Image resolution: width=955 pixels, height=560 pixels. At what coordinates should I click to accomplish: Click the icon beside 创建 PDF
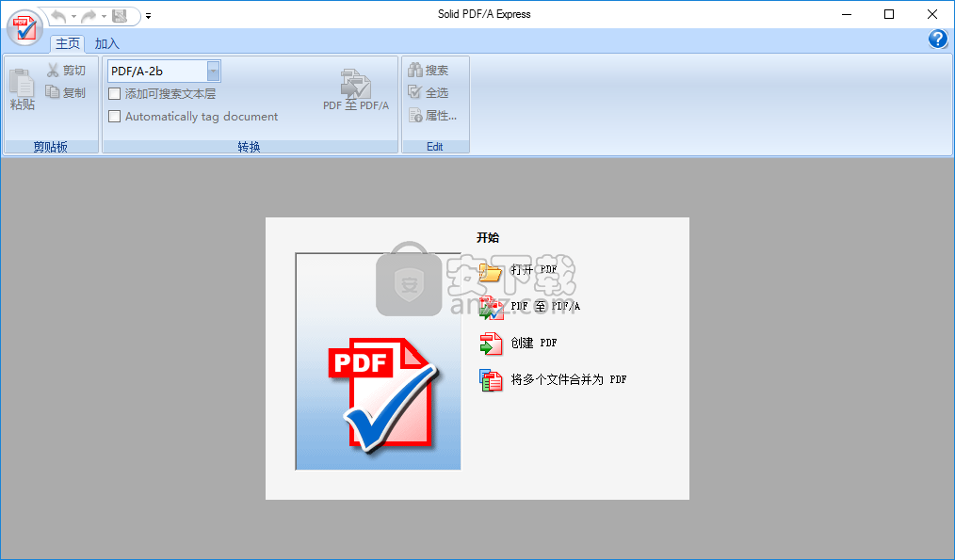coord(491,344)
